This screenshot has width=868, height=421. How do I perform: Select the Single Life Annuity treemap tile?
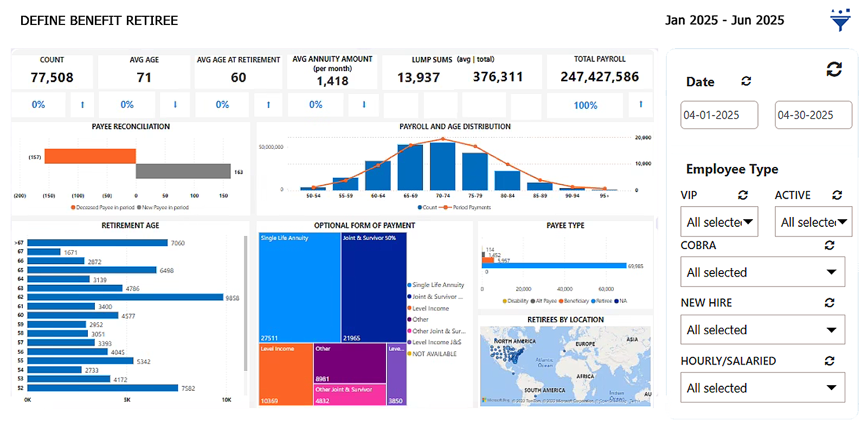[299, 288]
